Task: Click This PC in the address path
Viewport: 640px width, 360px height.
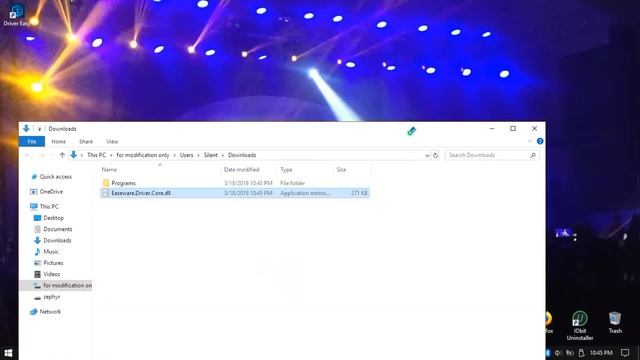Action: coord(96,155)
